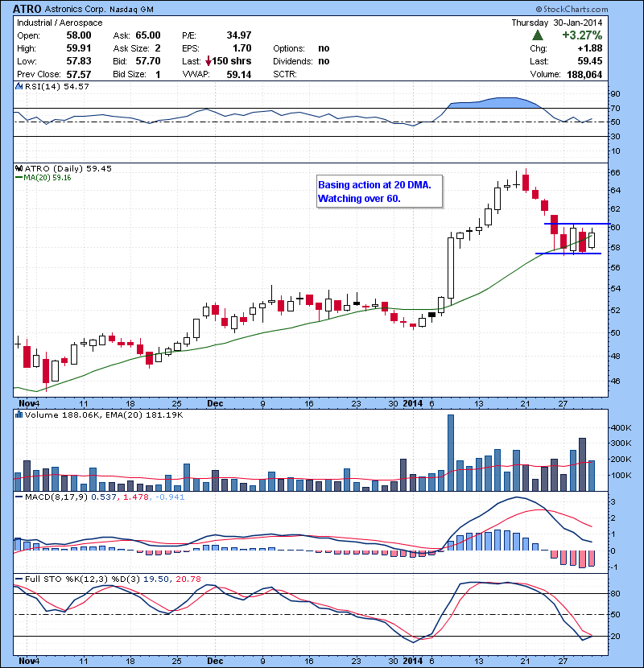Click the 150 shrs last trade size
The height and width of the screenshot is (668, 644).
(232, 61)
